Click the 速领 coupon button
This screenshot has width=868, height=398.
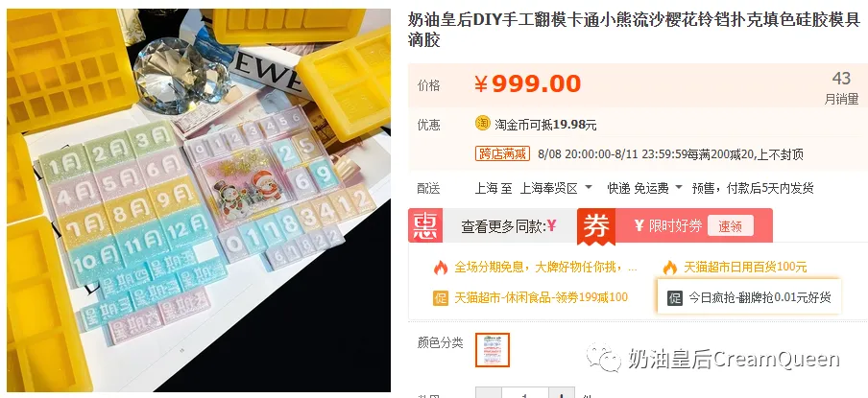(x=730, y=225)
